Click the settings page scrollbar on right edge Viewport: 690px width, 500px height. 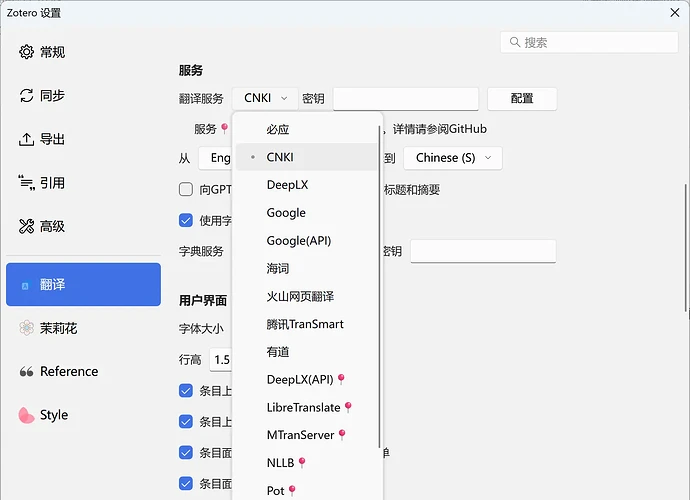pyautogui.click(x=686, y=248)
